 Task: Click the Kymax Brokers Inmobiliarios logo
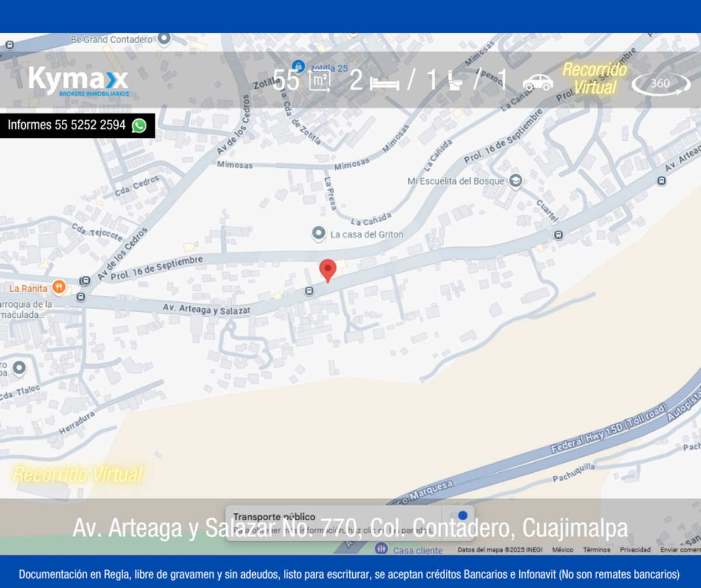pyautogui.click(x=78, y=81)
